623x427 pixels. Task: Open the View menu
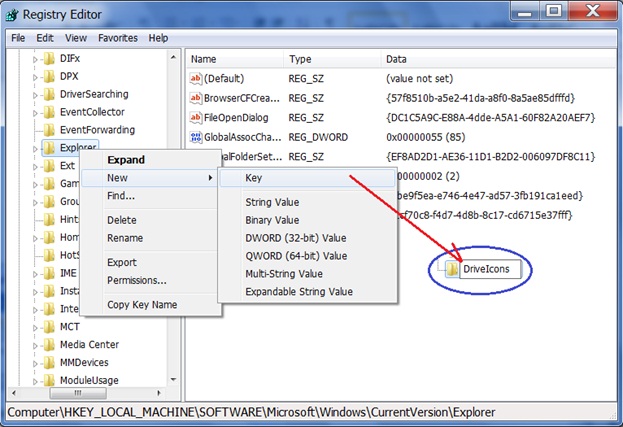point(76,38)
